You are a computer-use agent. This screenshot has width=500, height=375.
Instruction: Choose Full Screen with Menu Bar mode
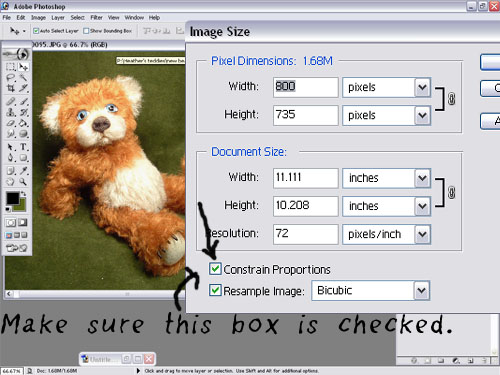pyautogui.click(x=17, y=235)
